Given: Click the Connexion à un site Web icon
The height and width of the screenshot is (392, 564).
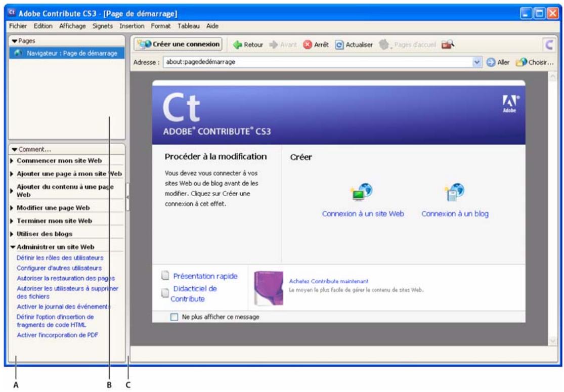Looking at the screenshot, I should 362,192.
